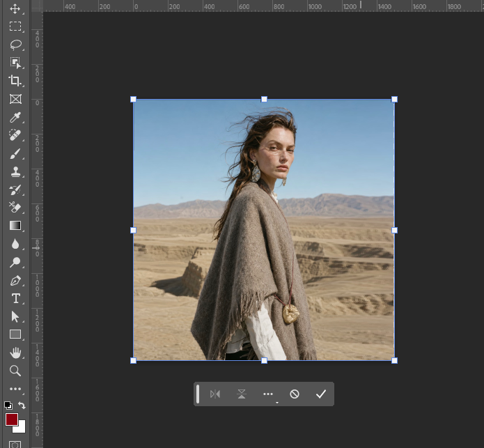Swap foreground and background colors
Viewport: 484px width, 448px height.
click(x=22, y=405)
